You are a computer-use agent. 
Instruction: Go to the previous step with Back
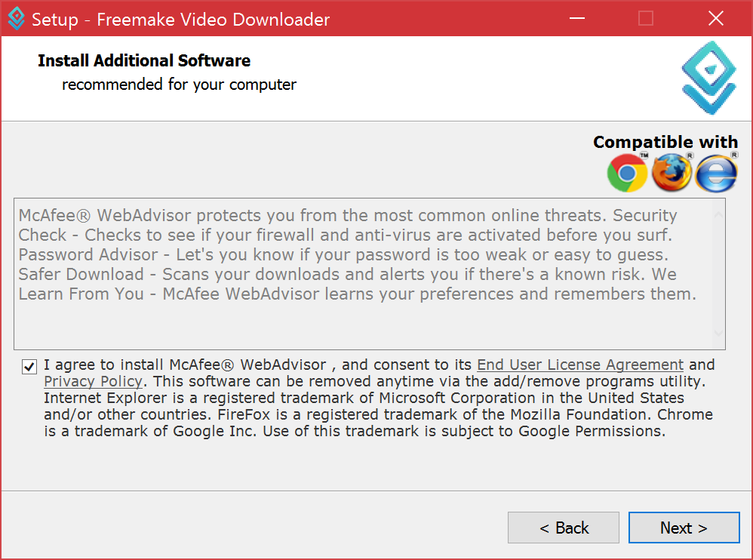coord(564,528)
